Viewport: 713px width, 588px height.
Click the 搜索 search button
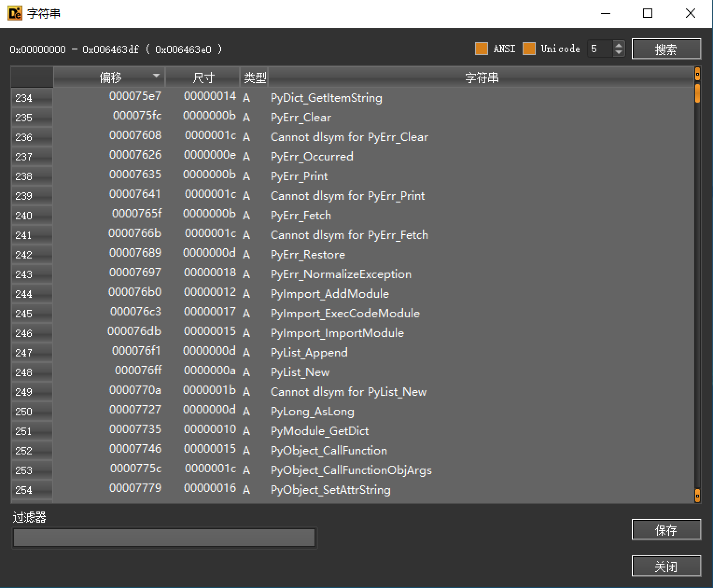pyautogui.click(x=666, y=49)
